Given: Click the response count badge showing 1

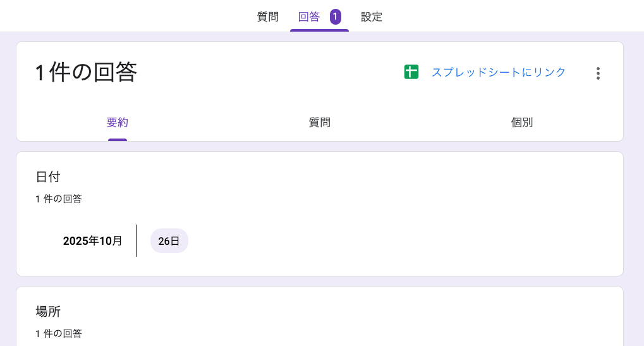Looking at the screenshot, I should (x=336, y=16).
